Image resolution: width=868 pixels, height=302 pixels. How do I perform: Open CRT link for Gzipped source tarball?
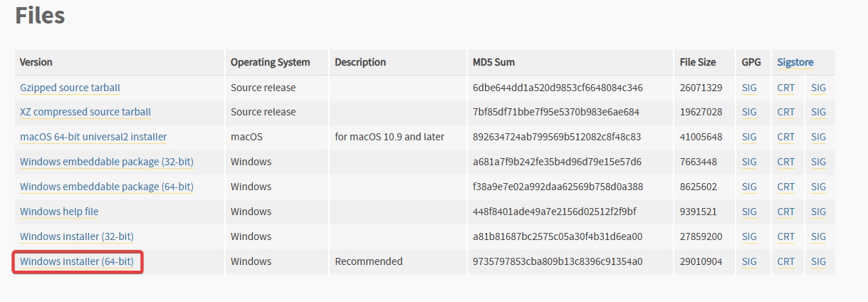[x=786, y=88]
